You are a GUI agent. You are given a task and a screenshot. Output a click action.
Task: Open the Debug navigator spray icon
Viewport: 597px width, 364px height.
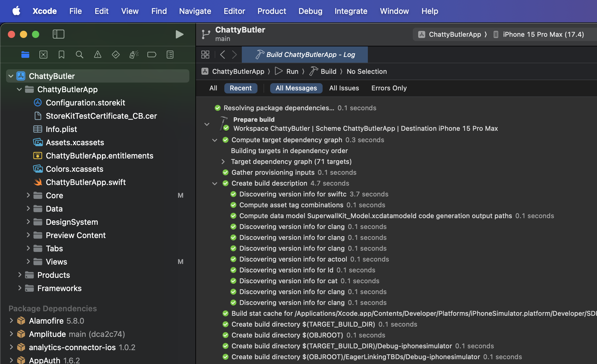[134, 55]
